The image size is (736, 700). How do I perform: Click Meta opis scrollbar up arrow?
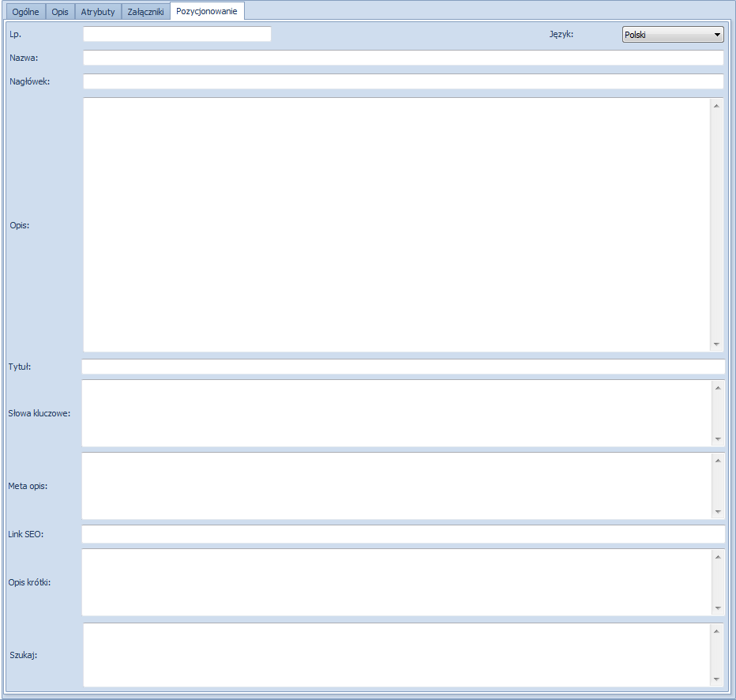click(718, 461)
